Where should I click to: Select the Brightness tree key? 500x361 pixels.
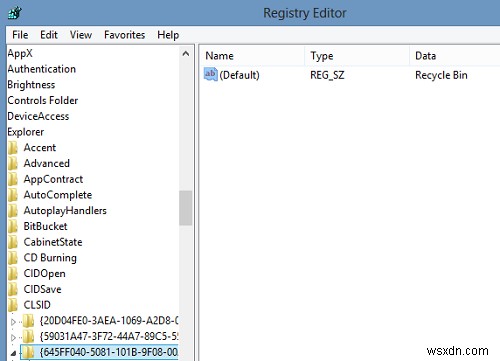point(31,85)
